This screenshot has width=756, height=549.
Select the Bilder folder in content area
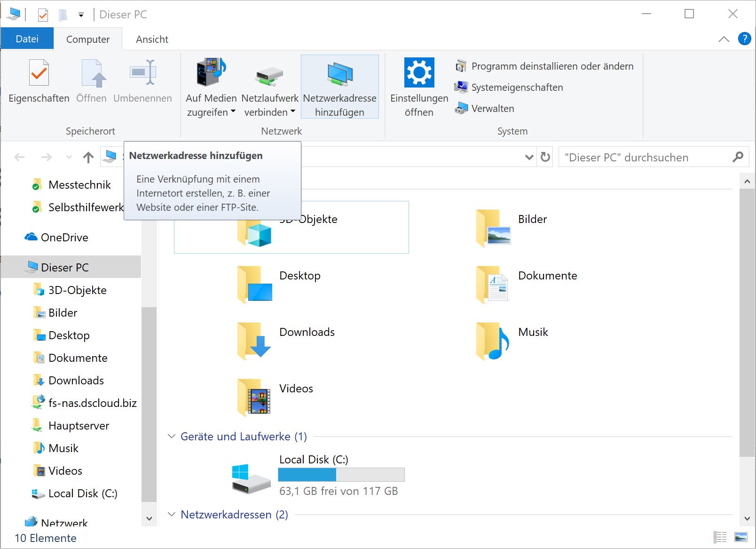click(x=512, y=228)
